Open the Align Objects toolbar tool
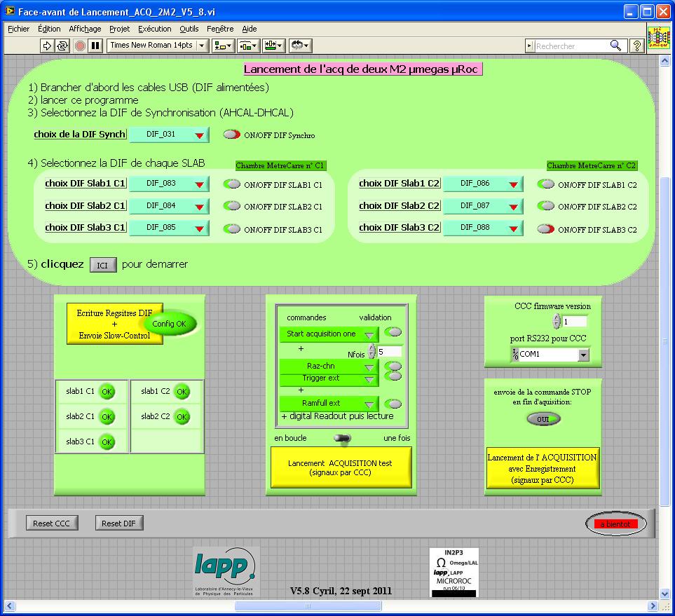This screenshot has width=675, height=616. pyautogui.click(x=224, y=46)
